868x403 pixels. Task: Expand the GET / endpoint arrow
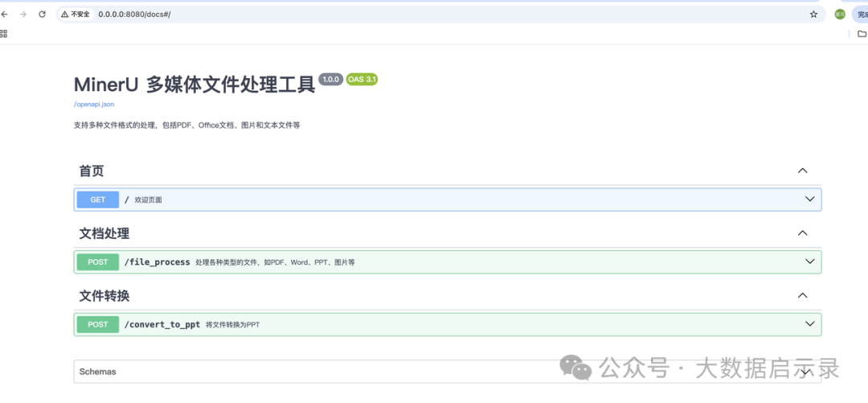[810, 199]
